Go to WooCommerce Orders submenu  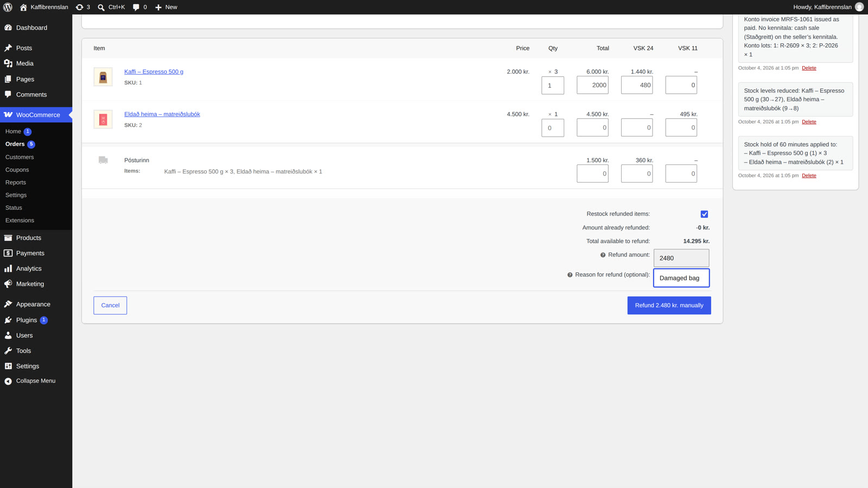(x=36, y=144)
